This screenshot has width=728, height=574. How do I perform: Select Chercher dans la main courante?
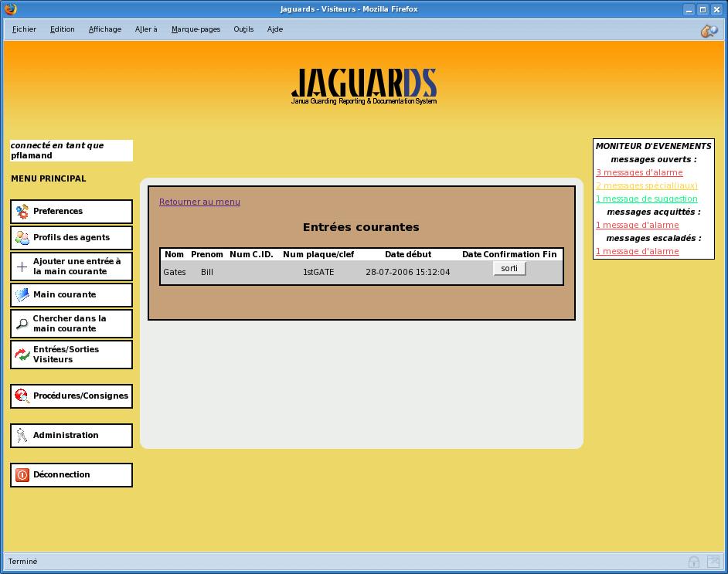[x=72, y=324]
